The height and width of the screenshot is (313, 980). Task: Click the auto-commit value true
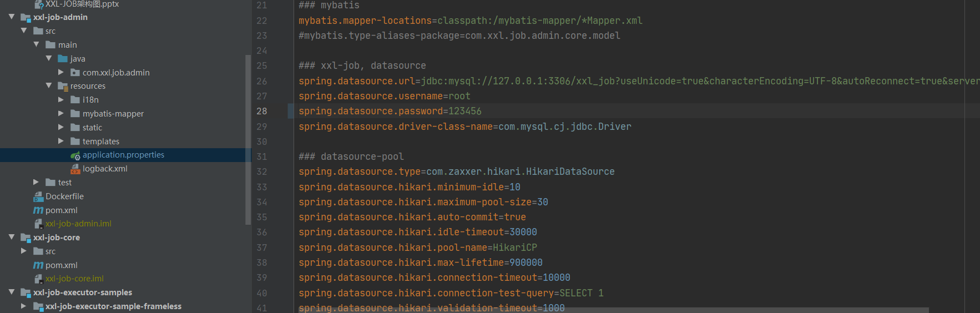515,217
